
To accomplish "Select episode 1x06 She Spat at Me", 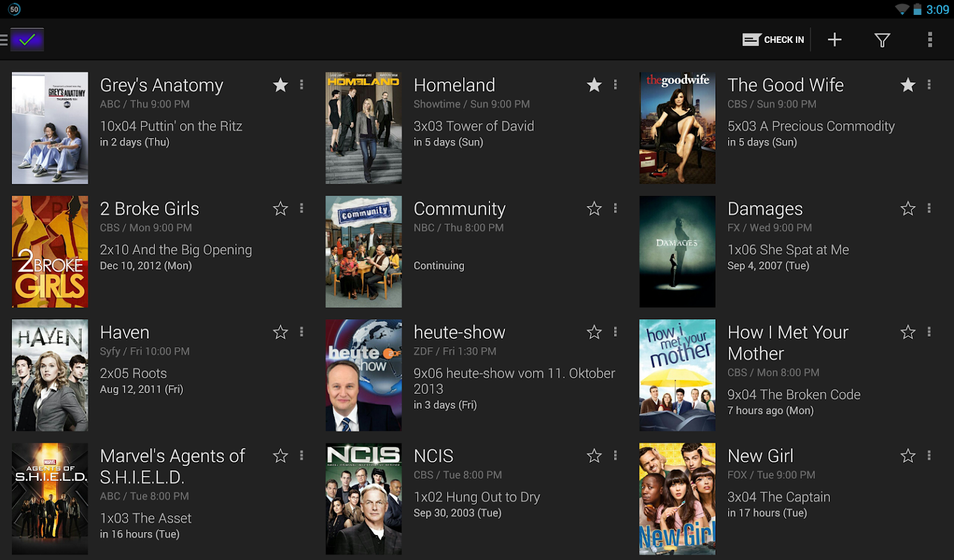I will (788, 250).
